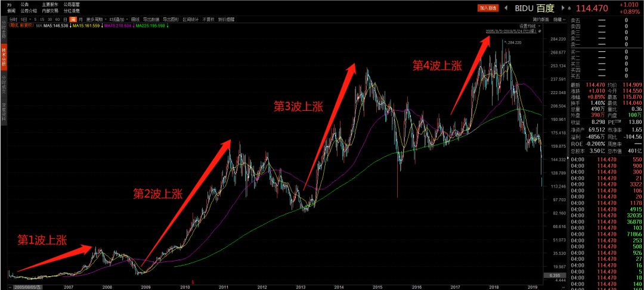Click the tick row with volume 36878

(x=605, y=222)
